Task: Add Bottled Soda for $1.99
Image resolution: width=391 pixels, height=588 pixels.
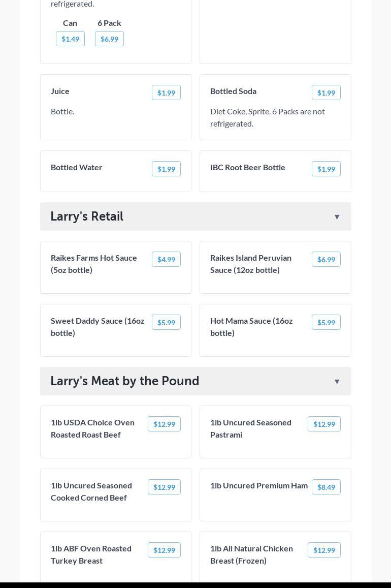Action: coord(325,93)
